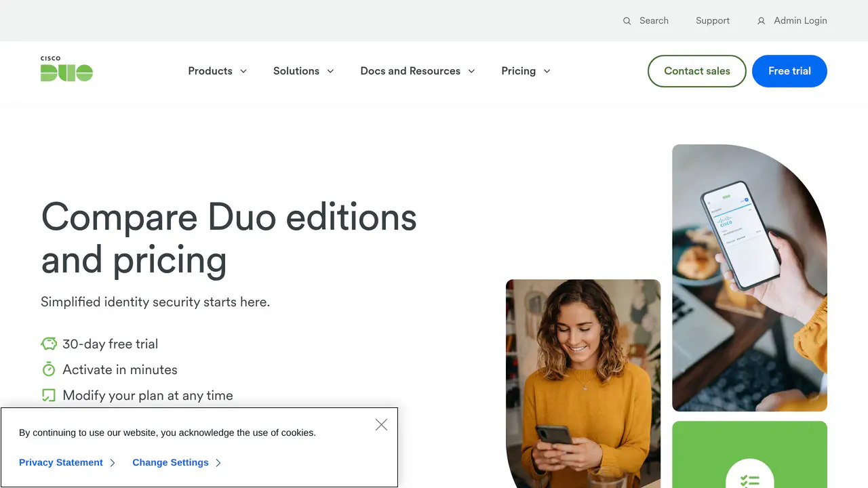Click the piggy bank icon beside 30-day free trial

point(49,344)
